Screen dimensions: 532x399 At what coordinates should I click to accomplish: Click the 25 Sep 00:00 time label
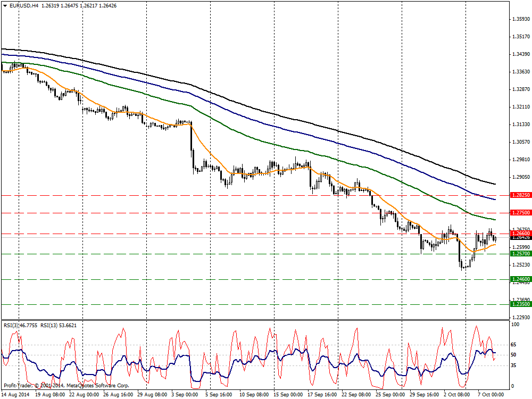[390, 395]
